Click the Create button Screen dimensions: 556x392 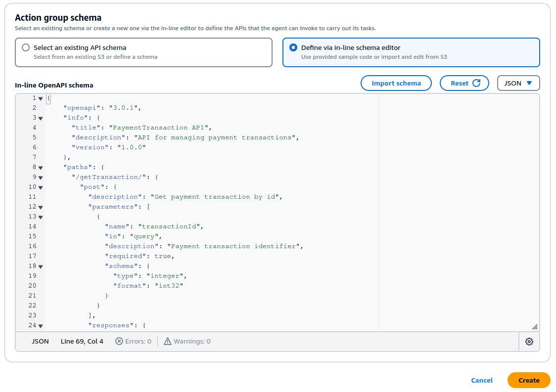529,380
